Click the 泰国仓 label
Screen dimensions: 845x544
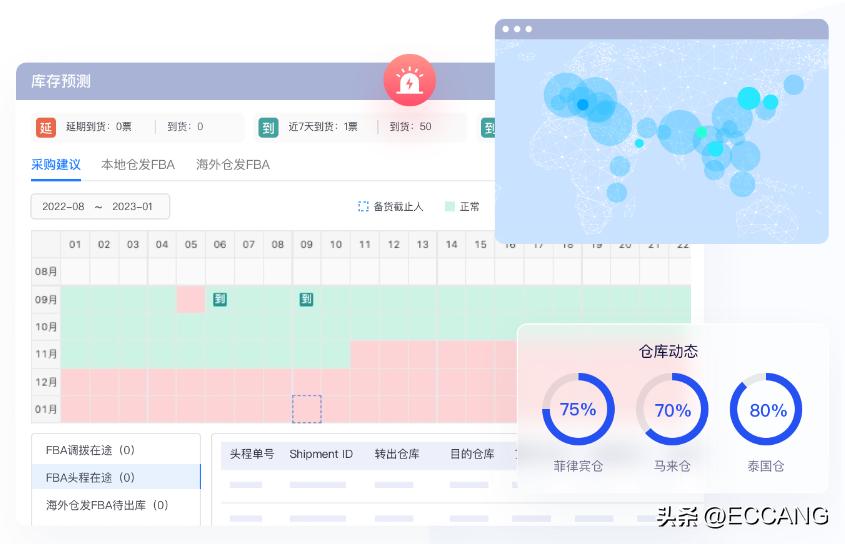(766, 466)
